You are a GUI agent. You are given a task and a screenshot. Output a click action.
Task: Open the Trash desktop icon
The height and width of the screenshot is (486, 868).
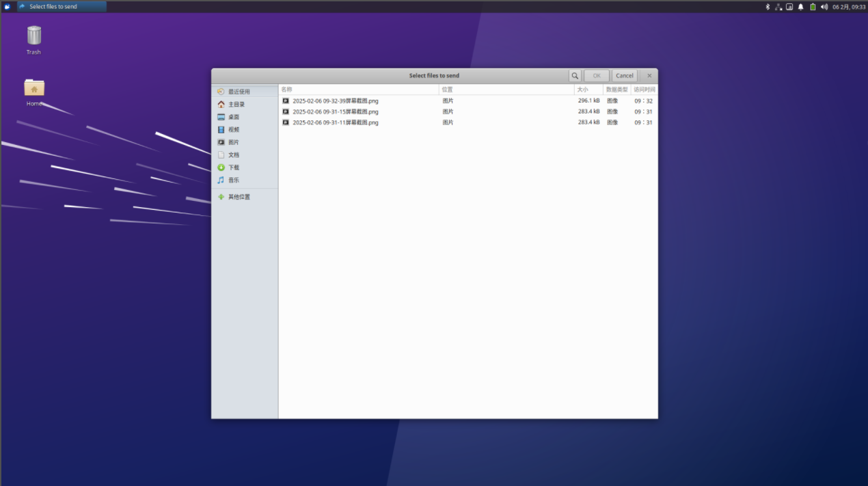pyautogui.click(x=33, y=40)
